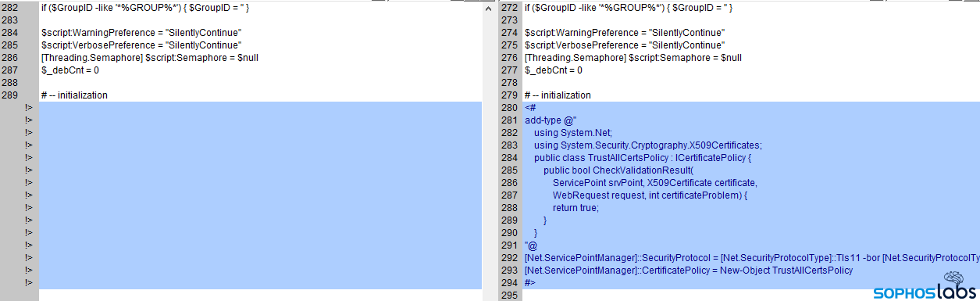Click the SecurityProtocol Tls11 line 292
The image size is (980, 301).
(x=752, y=258)
